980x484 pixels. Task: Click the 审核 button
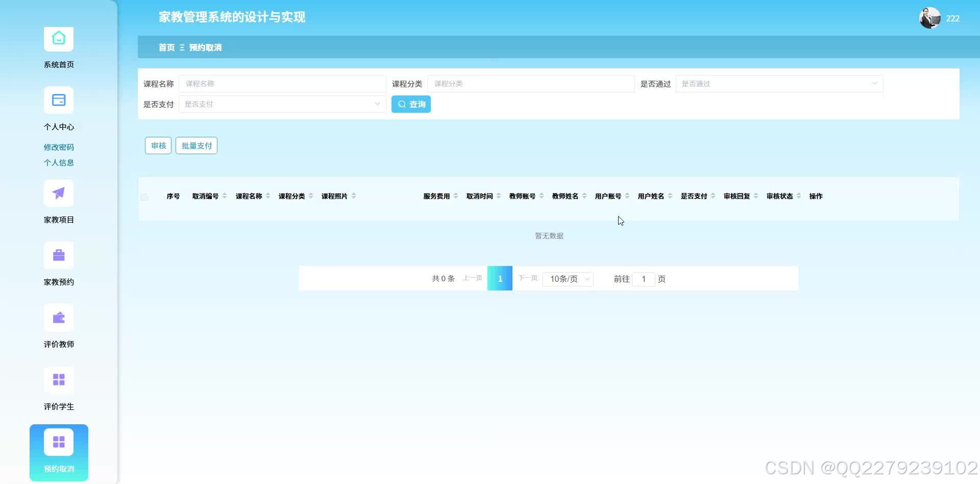158,146
